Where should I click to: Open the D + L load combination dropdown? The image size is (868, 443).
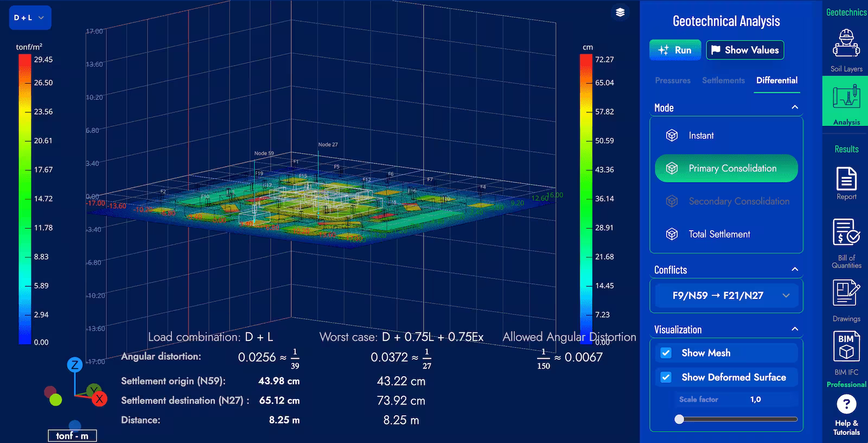tap(30, 18)
